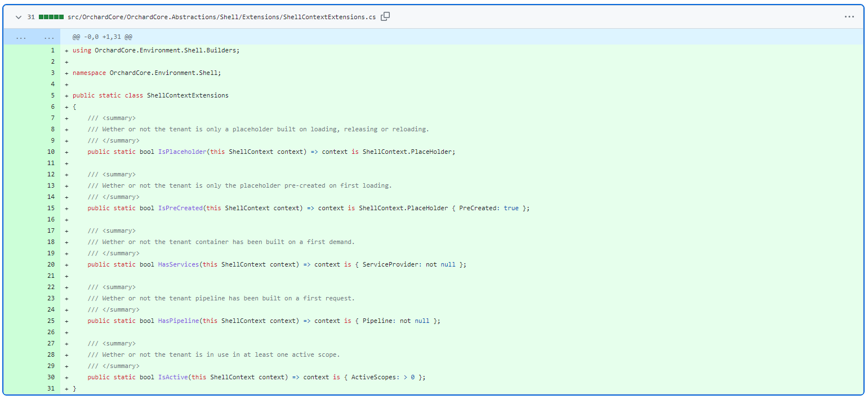Select line number 23

tap(51, 298)
